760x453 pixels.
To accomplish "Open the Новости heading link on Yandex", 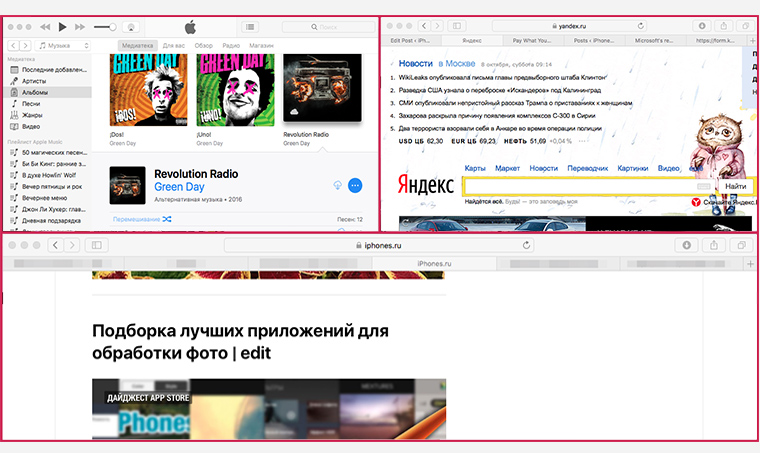I will click(x=415, y=63).
